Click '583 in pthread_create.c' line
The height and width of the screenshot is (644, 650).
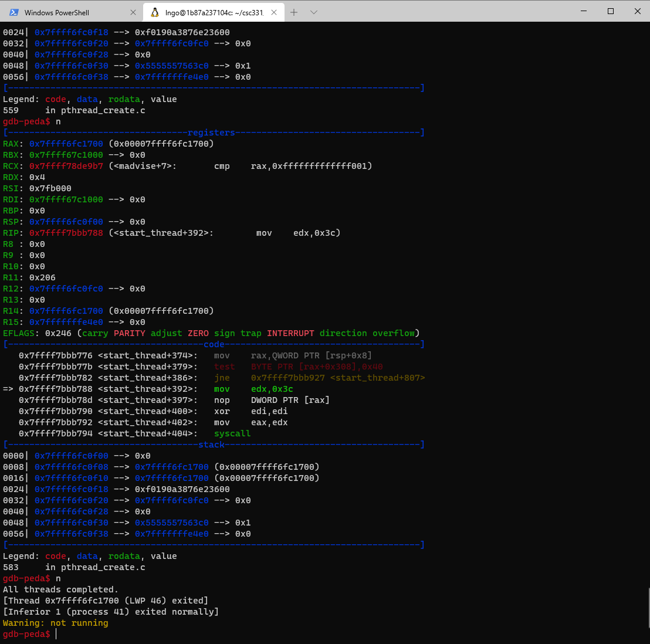74,567
